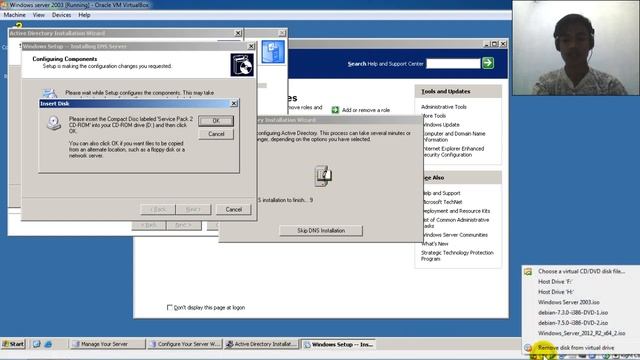640x360 pixels.
Task: Focus the Help and Support search field
Action: [453, 63]
